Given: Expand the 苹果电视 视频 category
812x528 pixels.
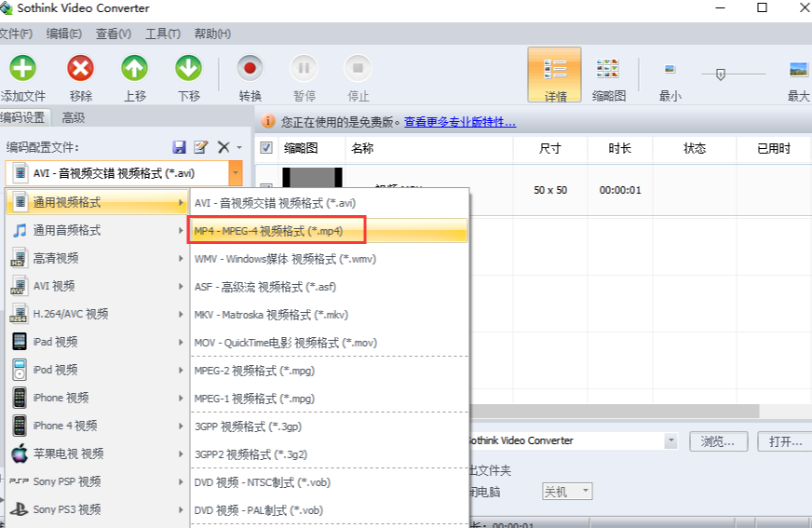Looking at the screenshot, I should pos(98,454).
